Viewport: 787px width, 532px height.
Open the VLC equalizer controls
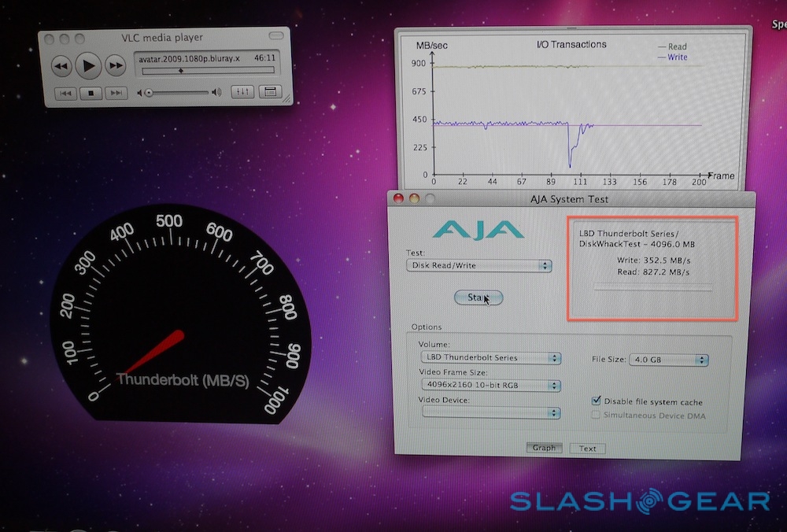(242, 92)
